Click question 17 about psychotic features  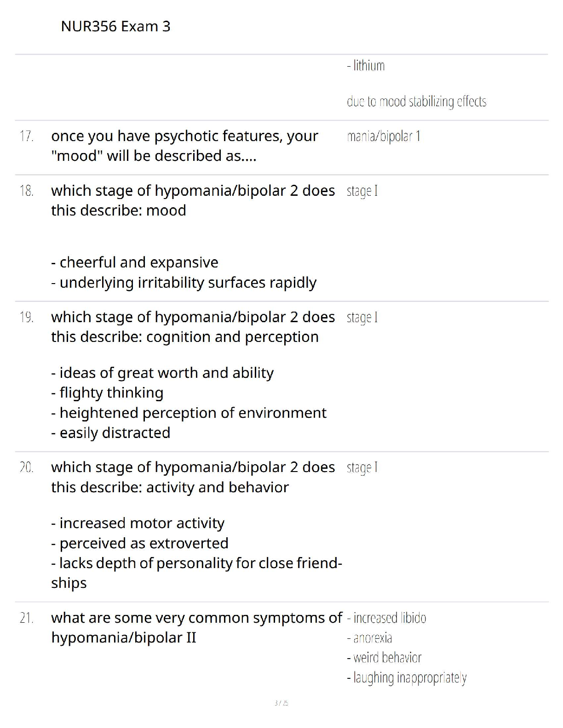[x=184, y=146]
